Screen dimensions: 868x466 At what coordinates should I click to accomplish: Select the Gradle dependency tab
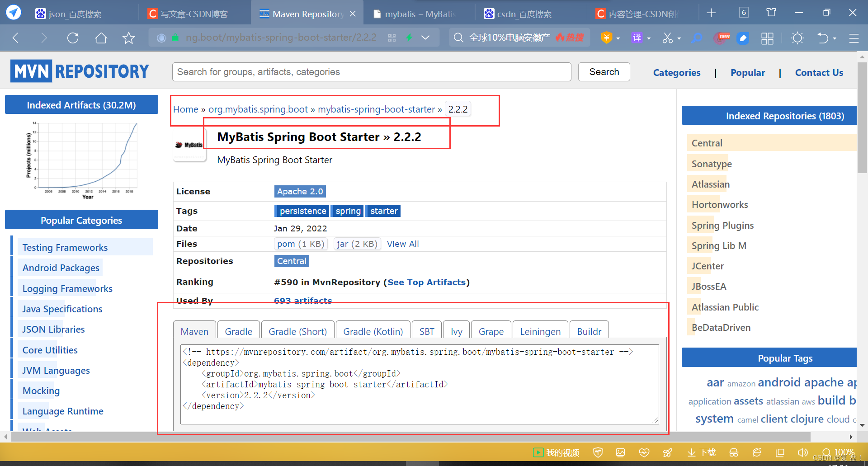click(239, 331)
